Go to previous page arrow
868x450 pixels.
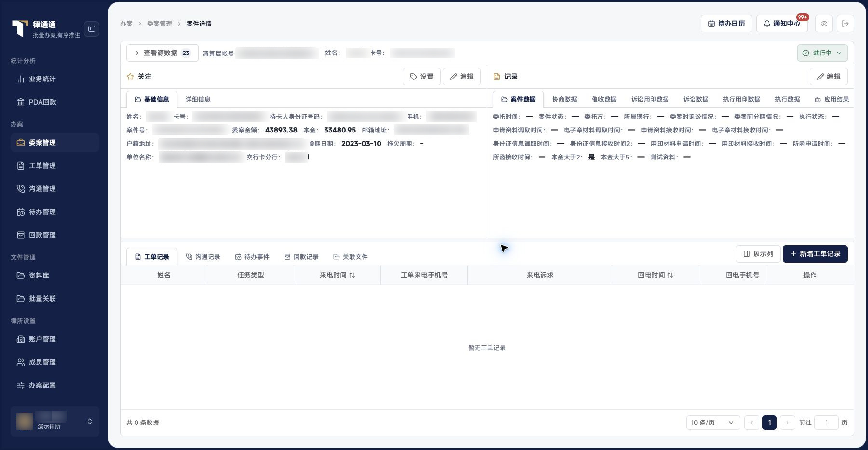point(752,423)
